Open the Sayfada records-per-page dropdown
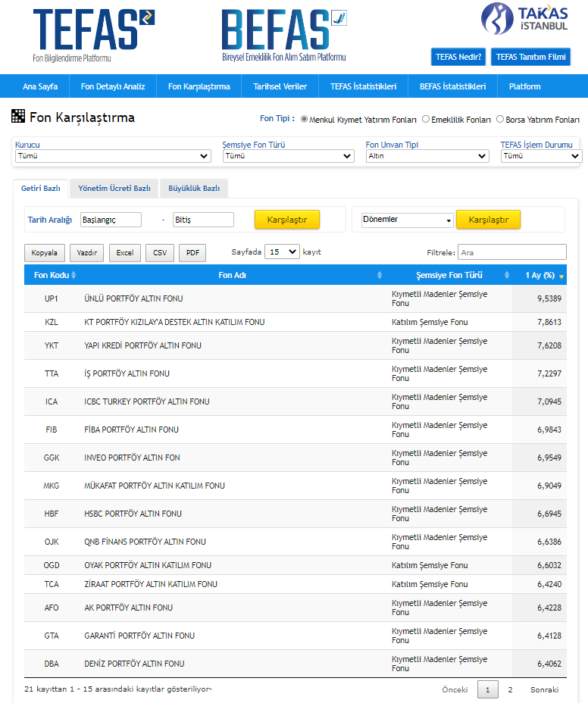The image size is (588, 703). [282, 252]
